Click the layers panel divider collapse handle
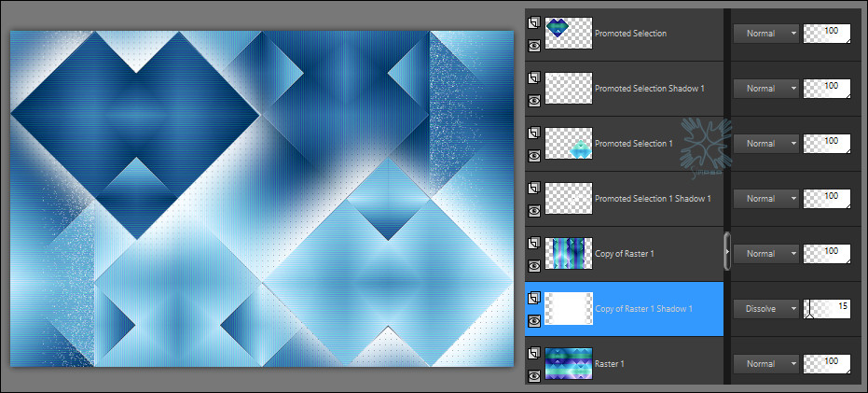Viewport: 868px width, 393px height. 727,251
